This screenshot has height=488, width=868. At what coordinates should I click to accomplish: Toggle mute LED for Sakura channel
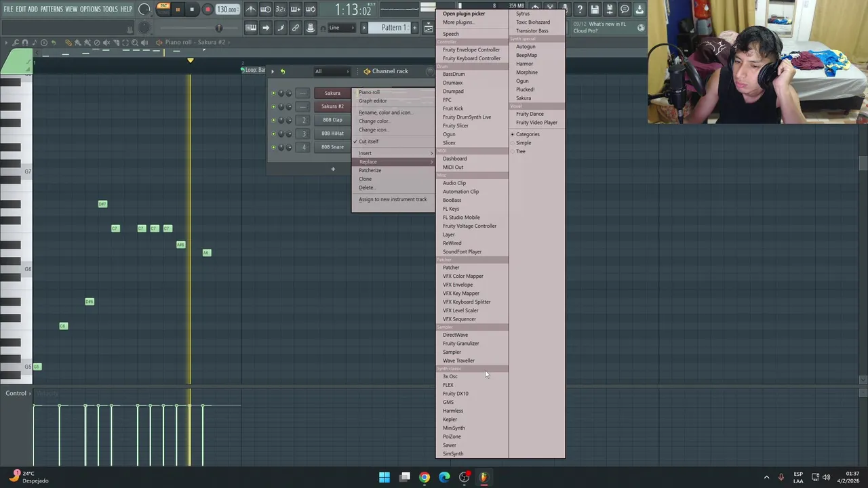[x=273, y=94]
